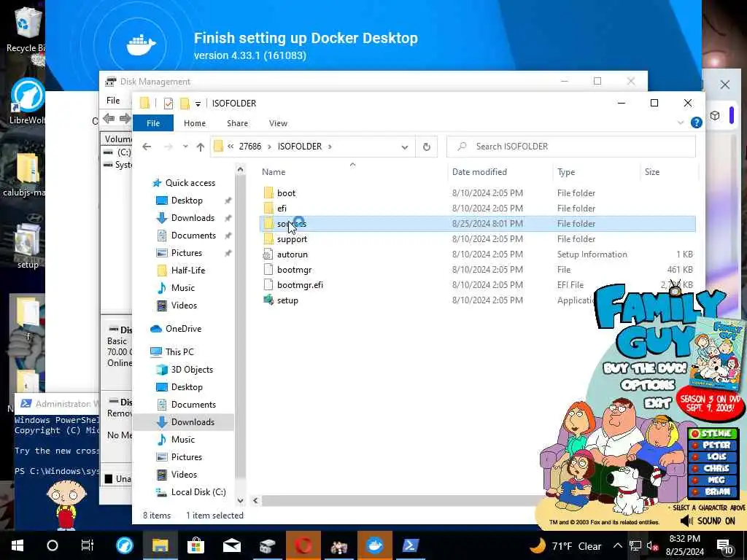The height and width of the screenshot is (560, 747).
Task: Click 27686 in the address breadcrumb
Action: pyautogui.click(x=249, y=147)
